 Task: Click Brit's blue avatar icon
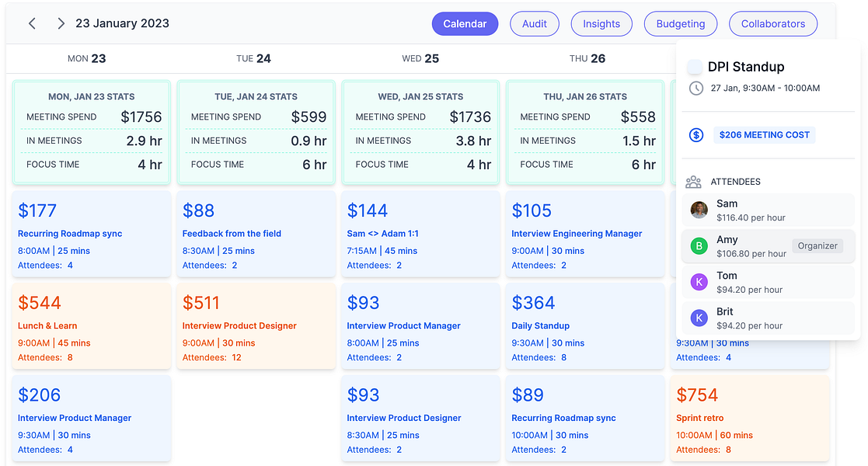[x=699, y=318]
